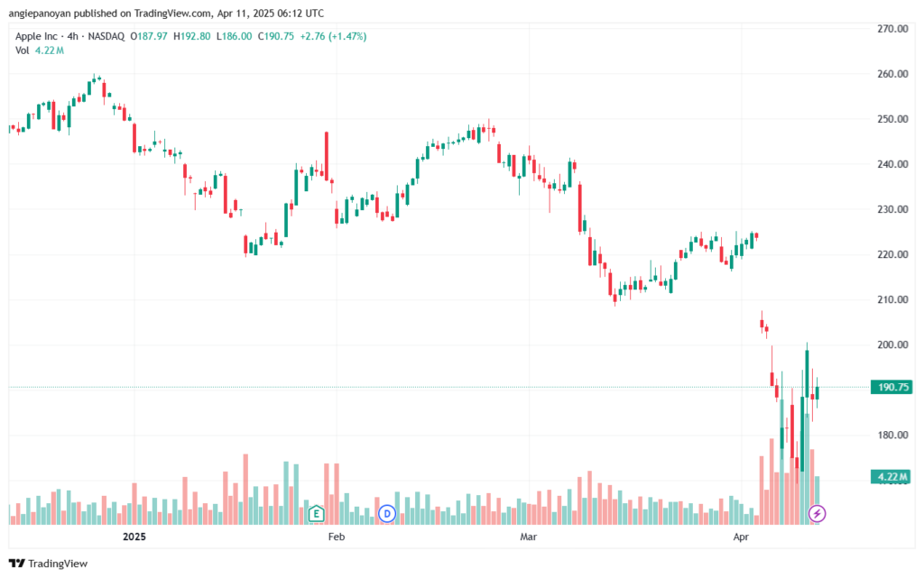The image size is (924, 578).
Task: Click the Mar date axis label
Action: (x=529, y=537)
